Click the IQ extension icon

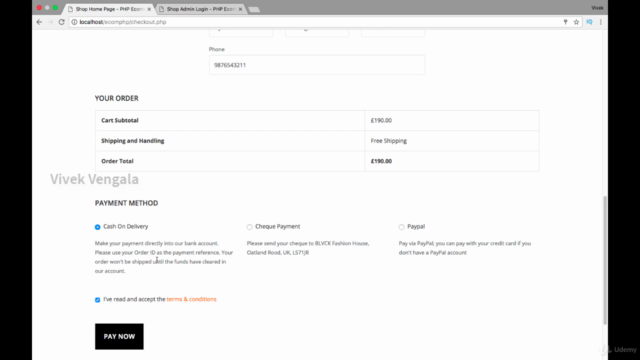(589, 22)
